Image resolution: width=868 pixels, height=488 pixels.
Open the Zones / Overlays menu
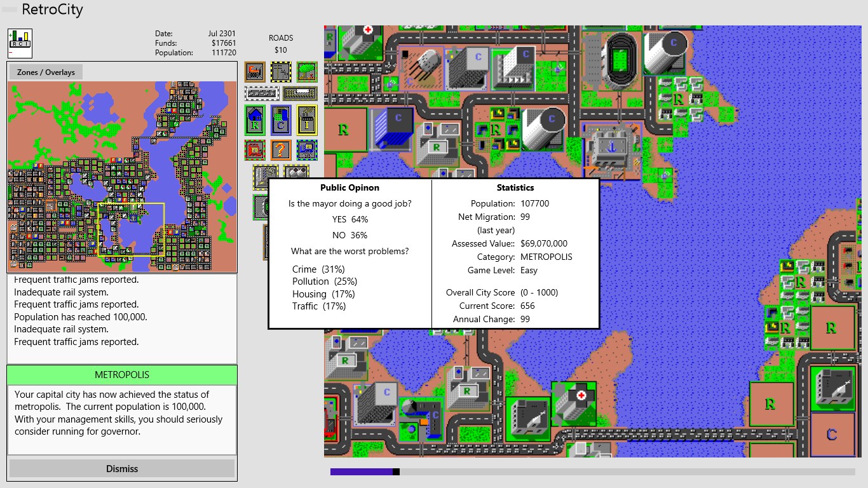46,72
